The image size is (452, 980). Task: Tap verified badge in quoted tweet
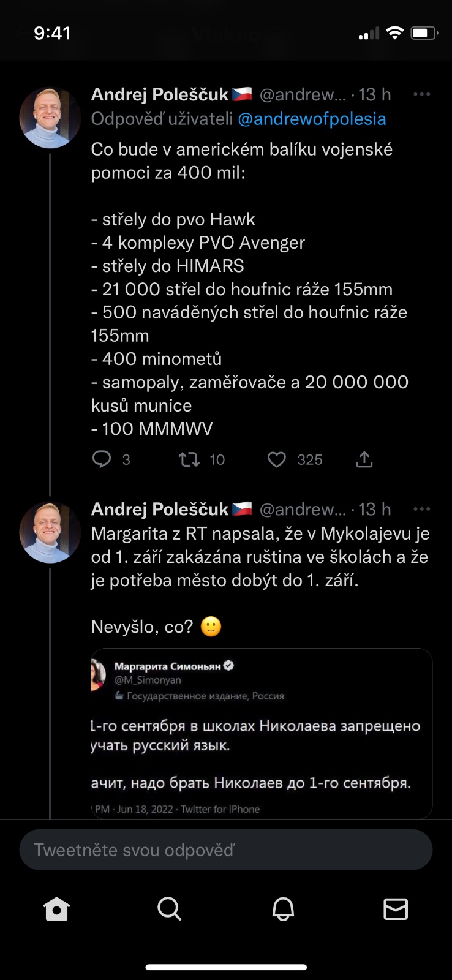pyautogui.click(x=229, y=666)
